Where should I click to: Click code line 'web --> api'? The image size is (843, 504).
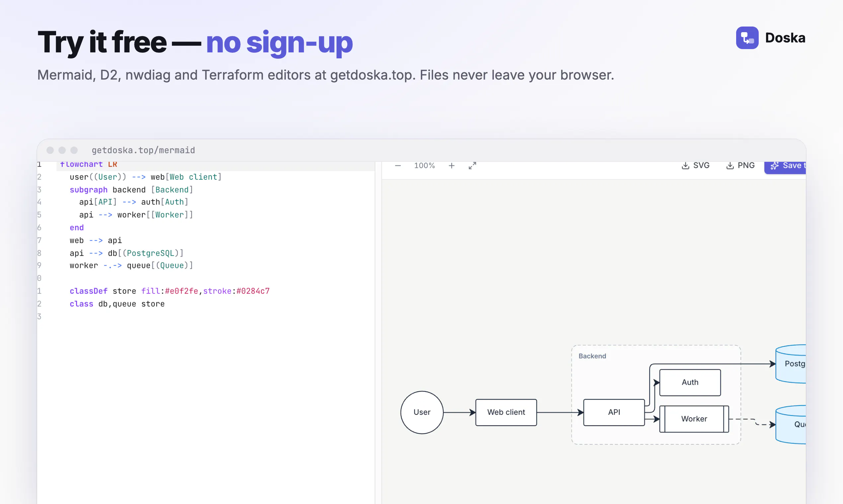(96, 240)
